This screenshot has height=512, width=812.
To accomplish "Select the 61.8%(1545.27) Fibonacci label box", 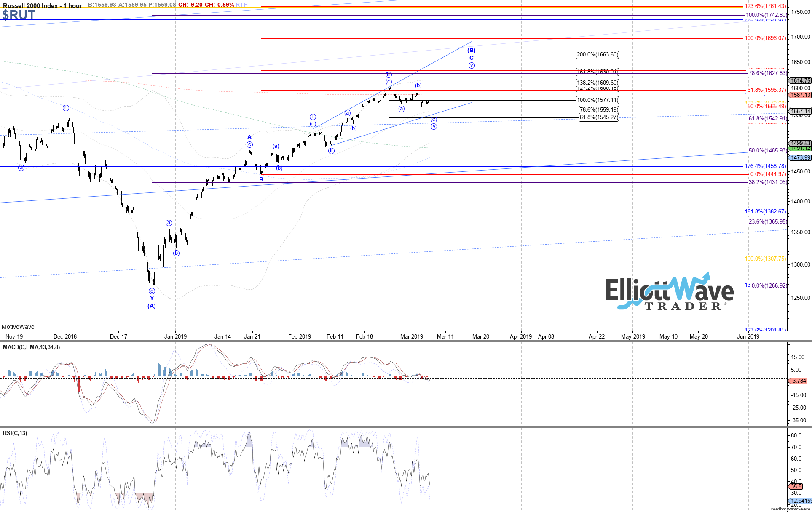I will pyautogui.click(x=599, y=117).
